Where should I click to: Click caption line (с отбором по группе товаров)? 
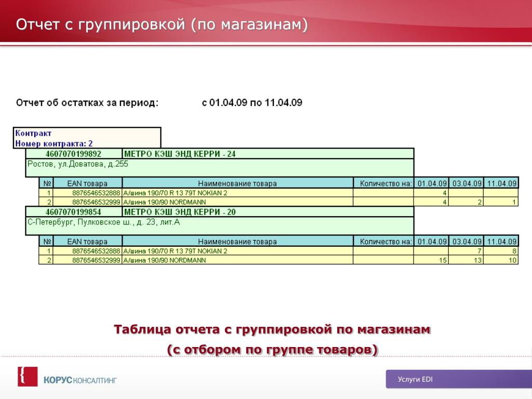pos(272,350)
